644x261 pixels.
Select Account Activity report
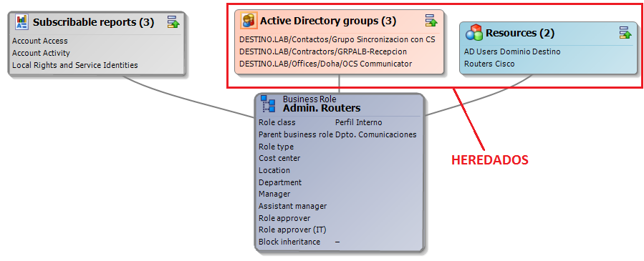click(x=41, y=53)
